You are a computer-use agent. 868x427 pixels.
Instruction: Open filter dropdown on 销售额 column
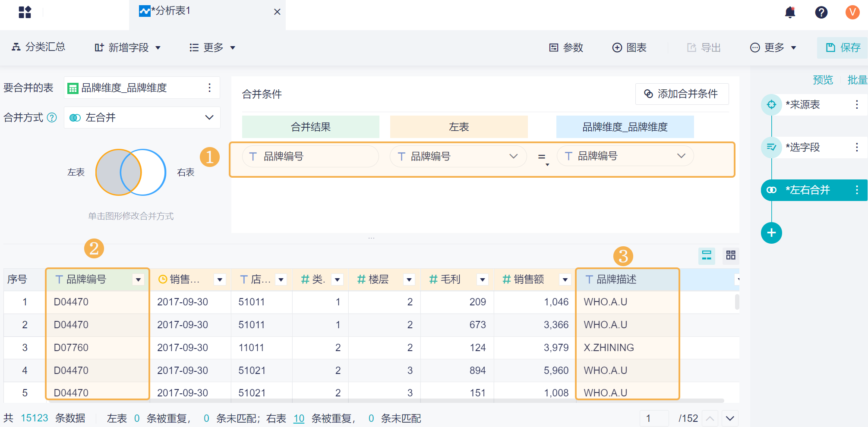[x=565, y=280]
